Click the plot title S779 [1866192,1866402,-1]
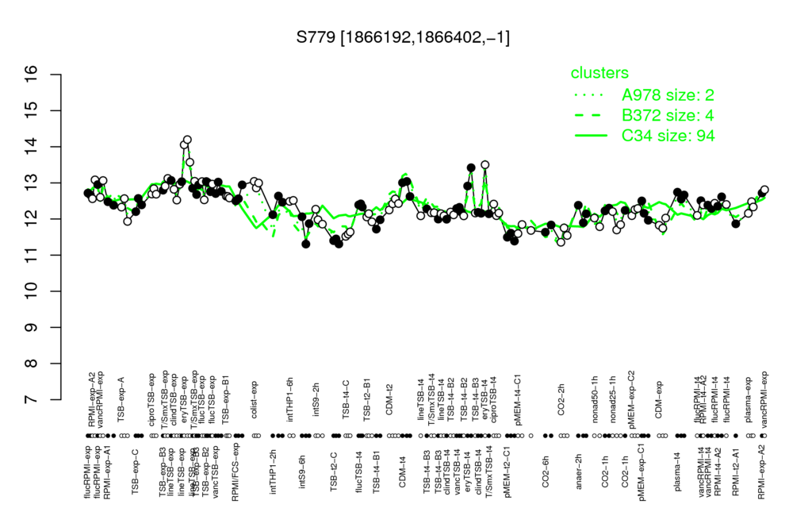The image size is (812, 508). tap(403, 37)
